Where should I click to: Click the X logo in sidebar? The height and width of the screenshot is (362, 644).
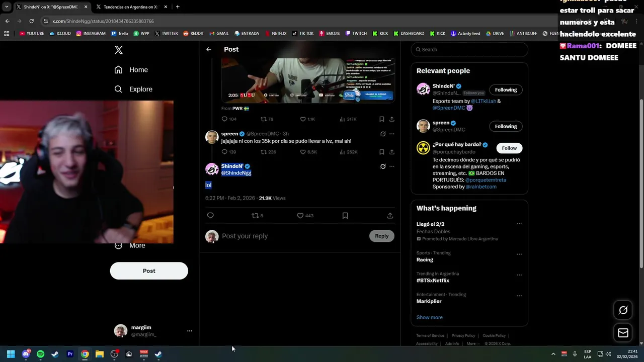click(119, 50)
